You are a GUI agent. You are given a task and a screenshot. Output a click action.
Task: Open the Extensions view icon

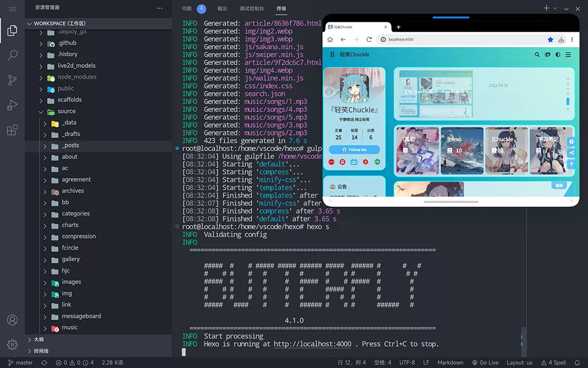[13, 130]
